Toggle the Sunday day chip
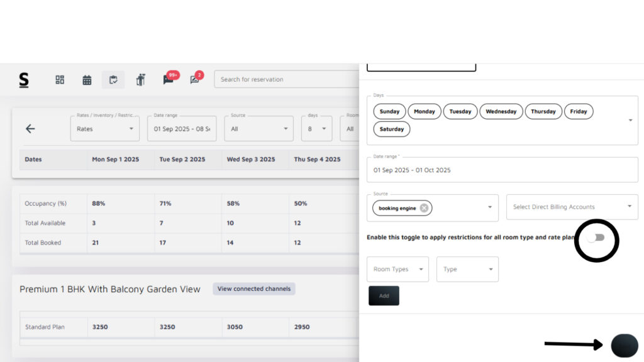Image resolution: width=644 pixels, height=362 pixels. pos(389,111)
